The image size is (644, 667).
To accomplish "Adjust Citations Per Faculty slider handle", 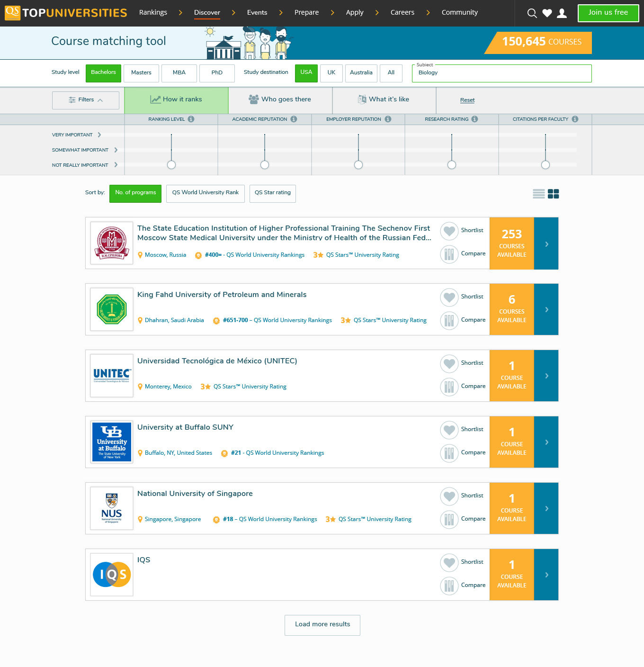I will pos(546,165).
